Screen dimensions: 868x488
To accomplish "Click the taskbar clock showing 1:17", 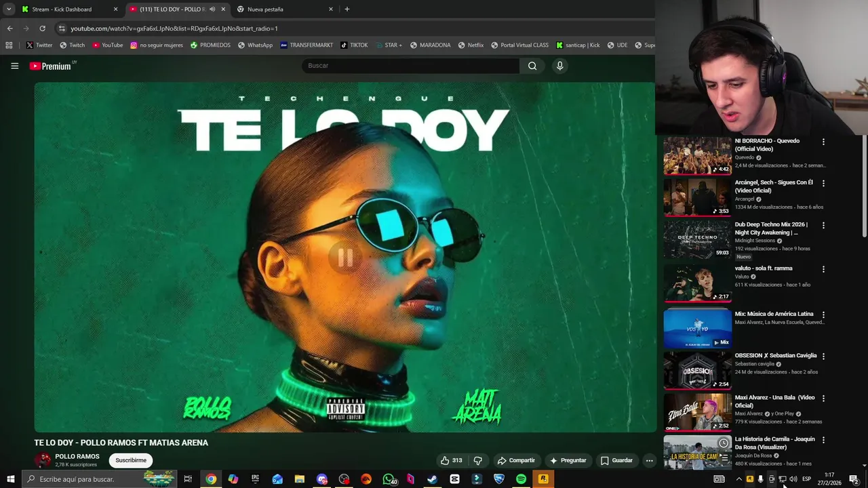I will [x=829, y=479].
